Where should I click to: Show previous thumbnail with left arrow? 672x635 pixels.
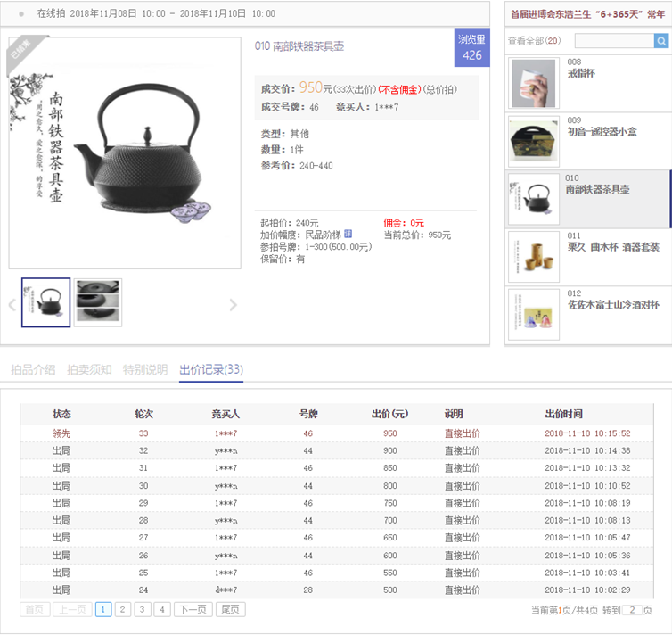point(12,305)
